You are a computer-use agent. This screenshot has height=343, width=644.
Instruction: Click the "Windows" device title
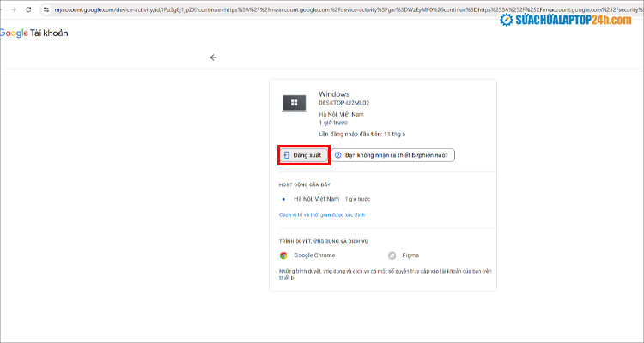point(334,93)
